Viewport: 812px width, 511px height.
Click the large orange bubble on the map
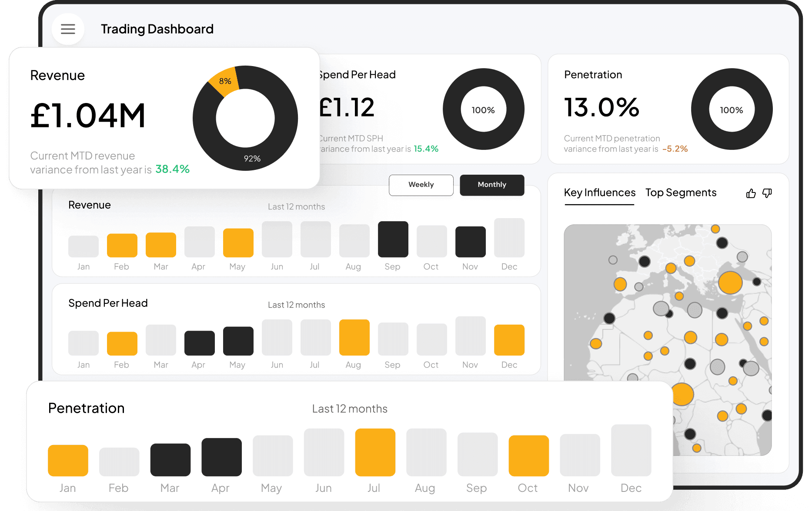pos(730,282)
